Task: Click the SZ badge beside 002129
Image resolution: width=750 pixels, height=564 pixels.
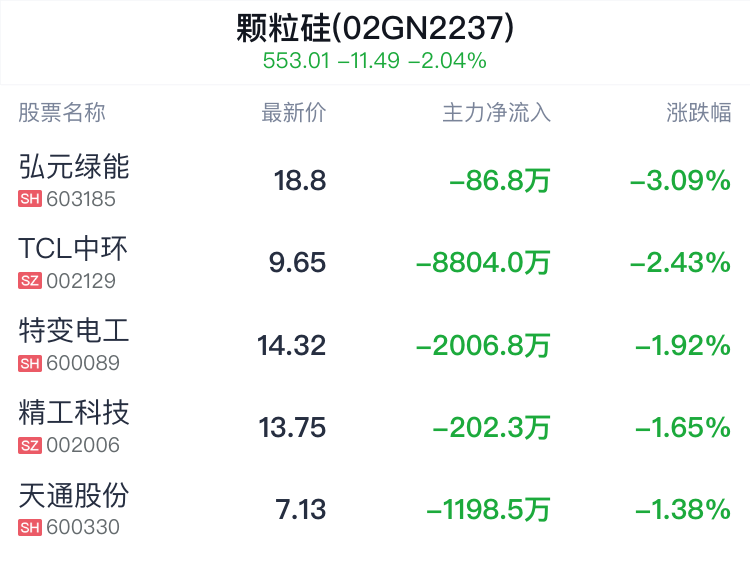Action: coord(30,281)
